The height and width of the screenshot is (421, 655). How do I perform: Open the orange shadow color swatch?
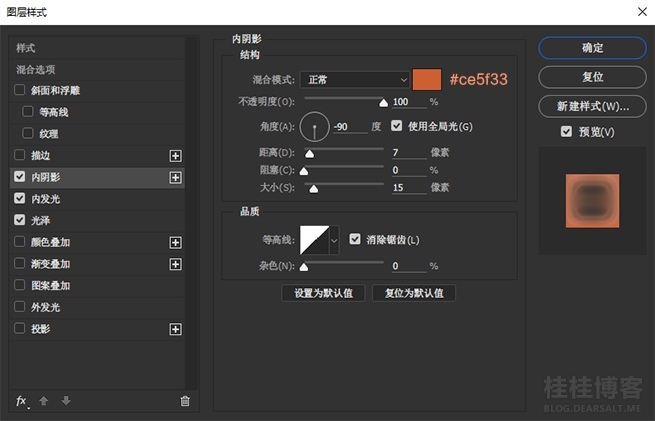click(427, 79)
